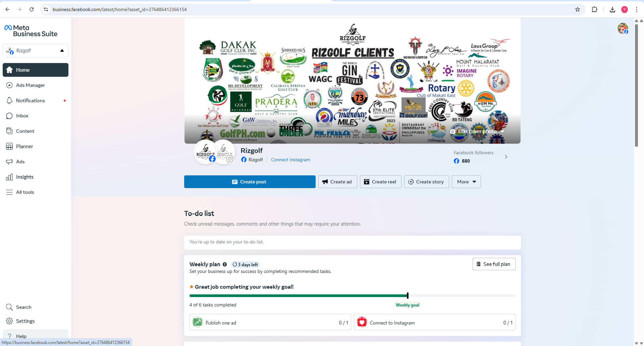Open the Edit cover photo dropdown
Viewport: 644px width, 346px height.
(x=477, y=131)
